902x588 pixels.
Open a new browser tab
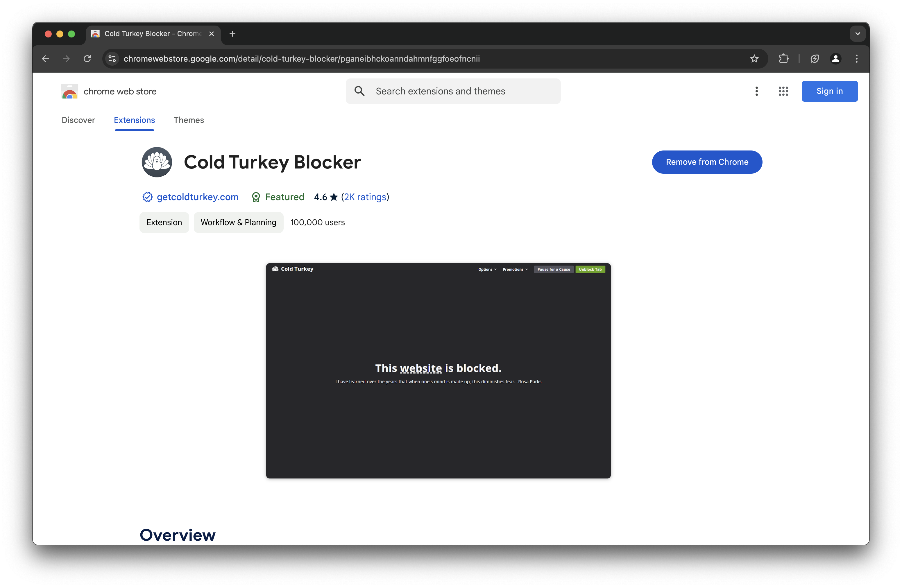[233, 34]
